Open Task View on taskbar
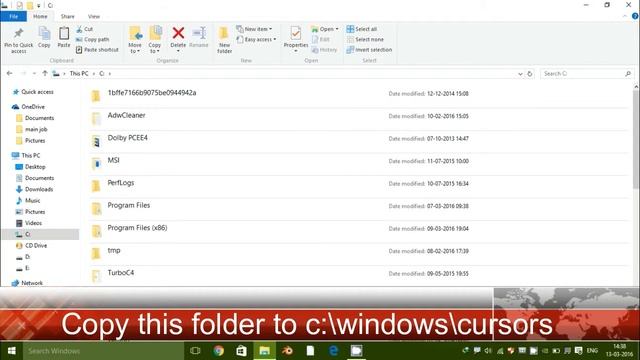Viewport: 640px width, 360px height. coord(196,351)
